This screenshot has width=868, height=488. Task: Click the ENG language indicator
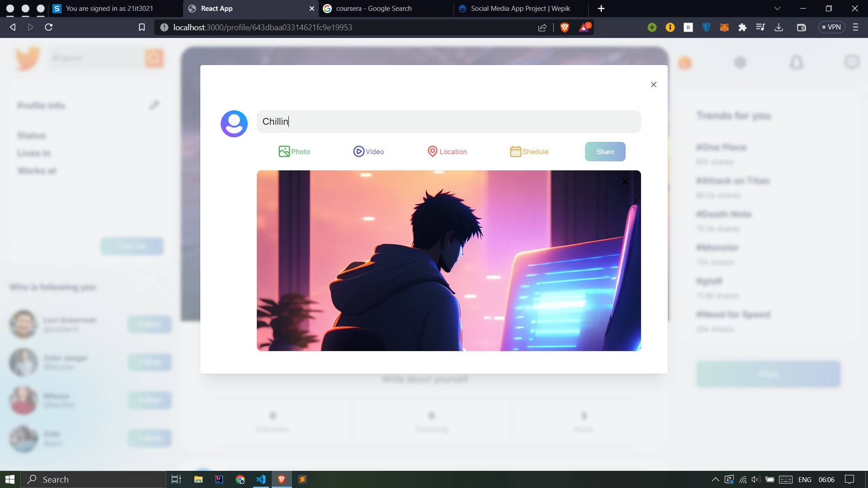(805, 479)
